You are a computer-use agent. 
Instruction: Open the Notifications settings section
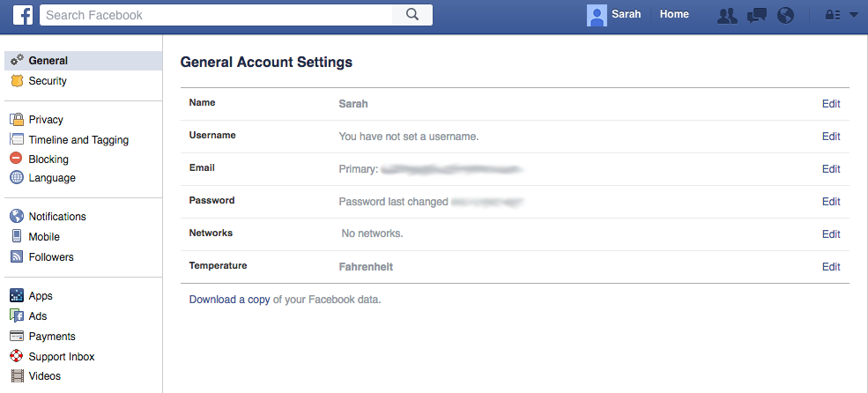coord(57,217)
